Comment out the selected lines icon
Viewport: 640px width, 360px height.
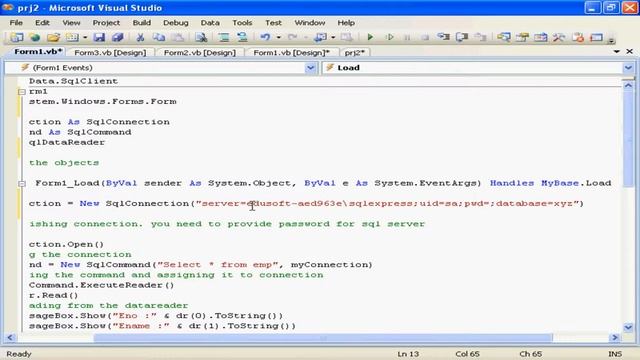224,38
